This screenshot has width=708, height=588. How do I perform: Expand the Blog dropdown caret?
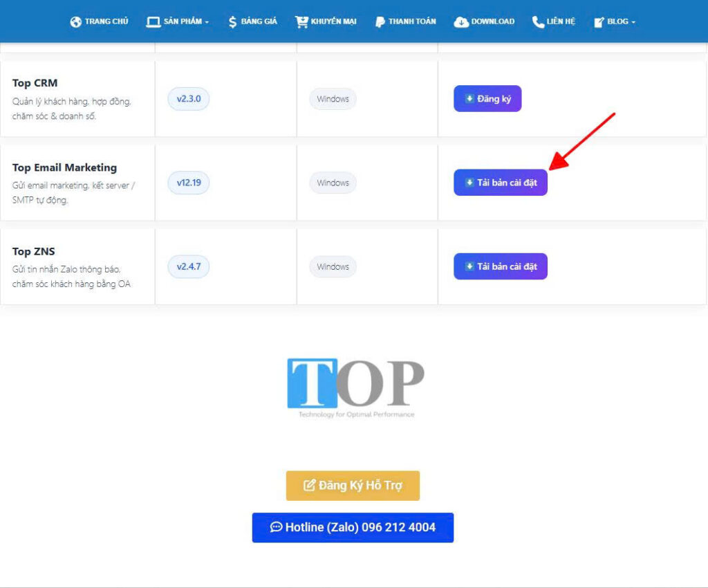[x=633, y=22]
